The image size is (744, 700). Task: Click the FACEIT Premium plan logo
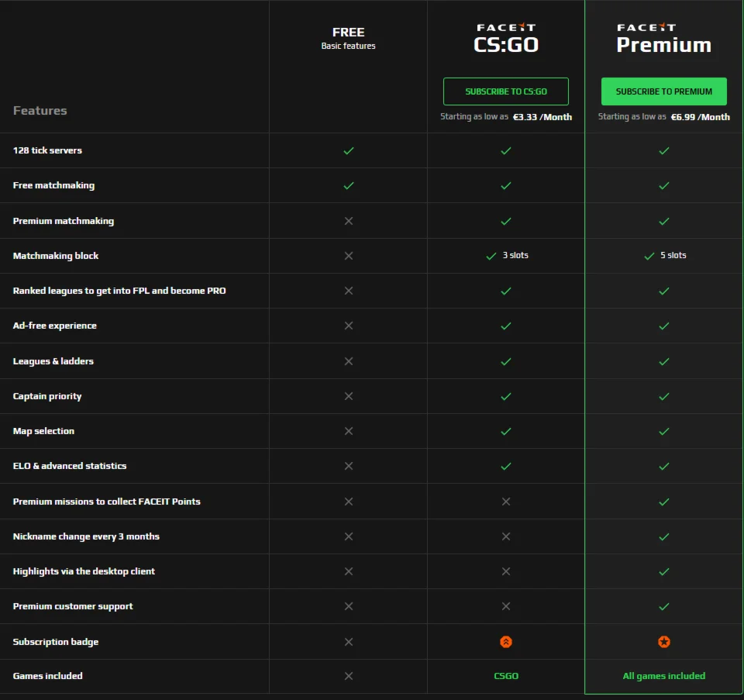[663, 38]
